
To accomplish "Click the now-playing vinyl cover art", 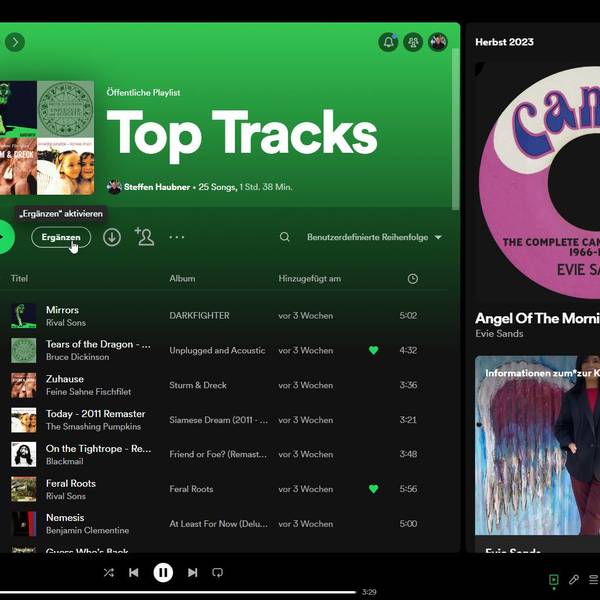I will (x=537, y=180).
